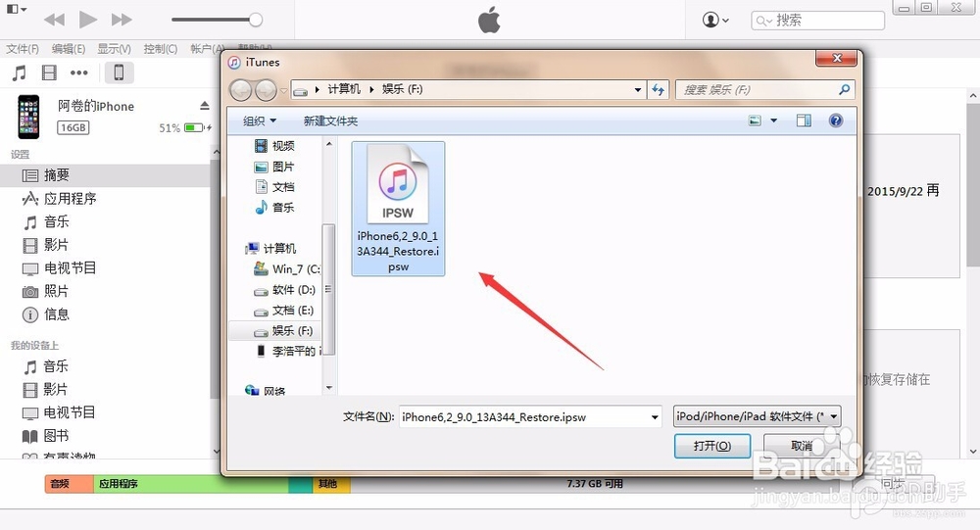Click the blue help icon
Image resolution: width=980 pixels, height=530 pixels.
tap(836, 120)
